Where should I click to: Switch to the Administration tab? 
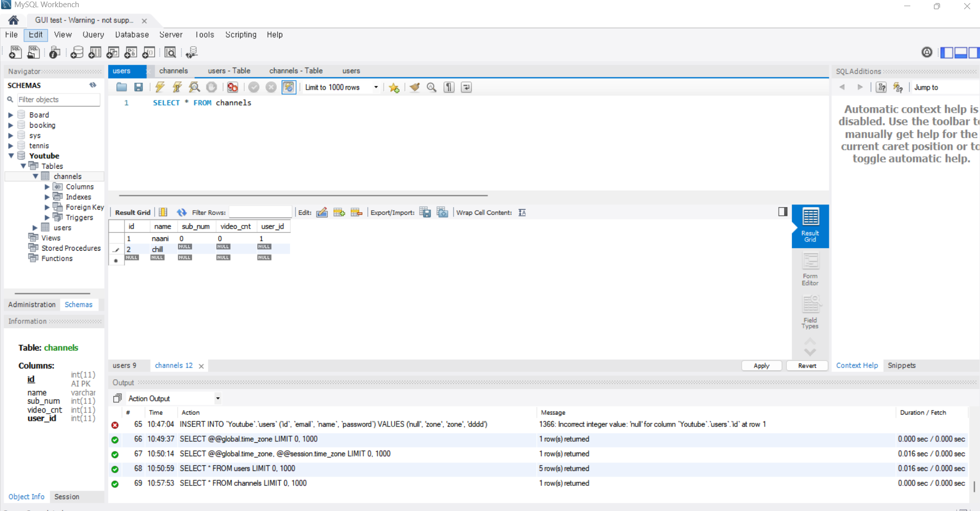coord(32,304)
